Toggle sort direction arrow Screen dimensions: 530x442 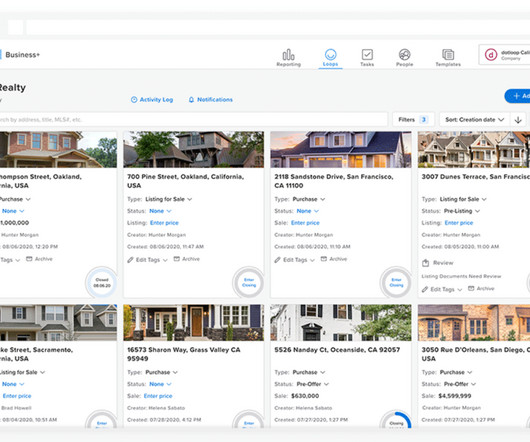(518, 120)
